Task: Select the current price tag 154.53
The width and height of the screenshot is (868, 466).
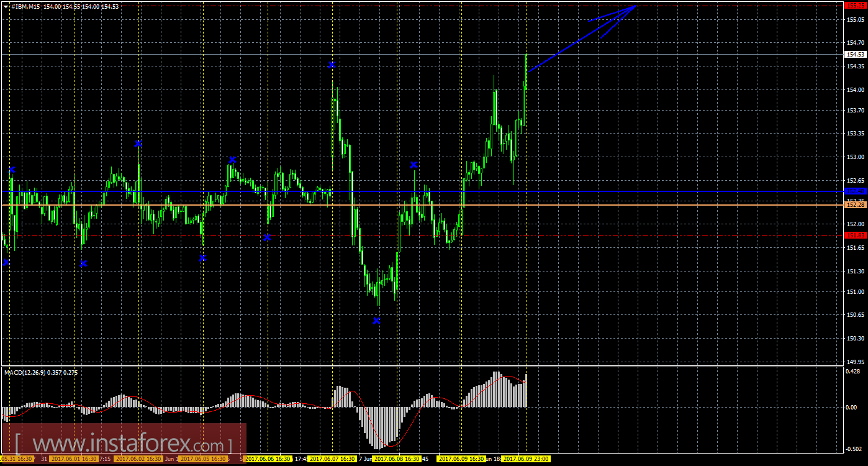Action: [x=854, y=54]
